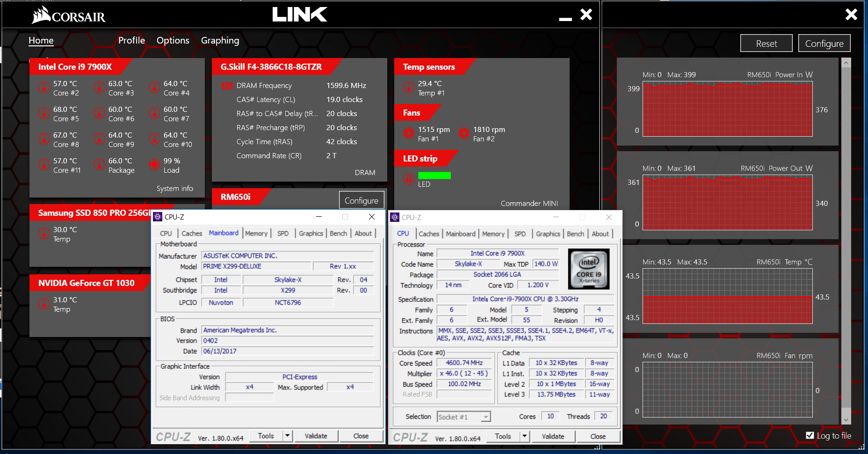Switch to the Graphing tab
The width and height of the screenshot is (868, 454).
click(x=220, y=41)
